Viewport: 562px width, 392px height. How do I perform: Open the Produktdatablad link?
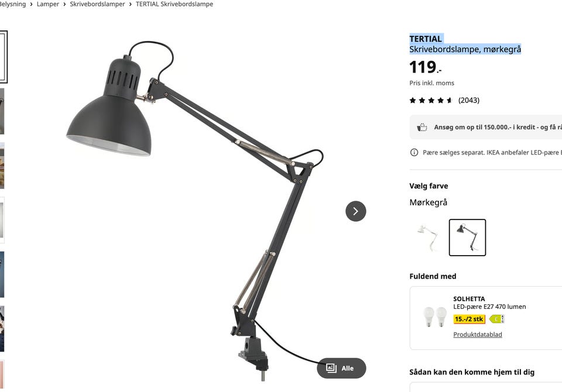478,334
